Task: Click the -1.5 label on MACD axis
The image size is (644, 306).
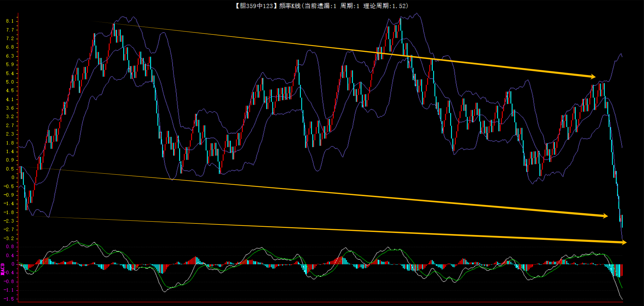Action: coord(9,299)
